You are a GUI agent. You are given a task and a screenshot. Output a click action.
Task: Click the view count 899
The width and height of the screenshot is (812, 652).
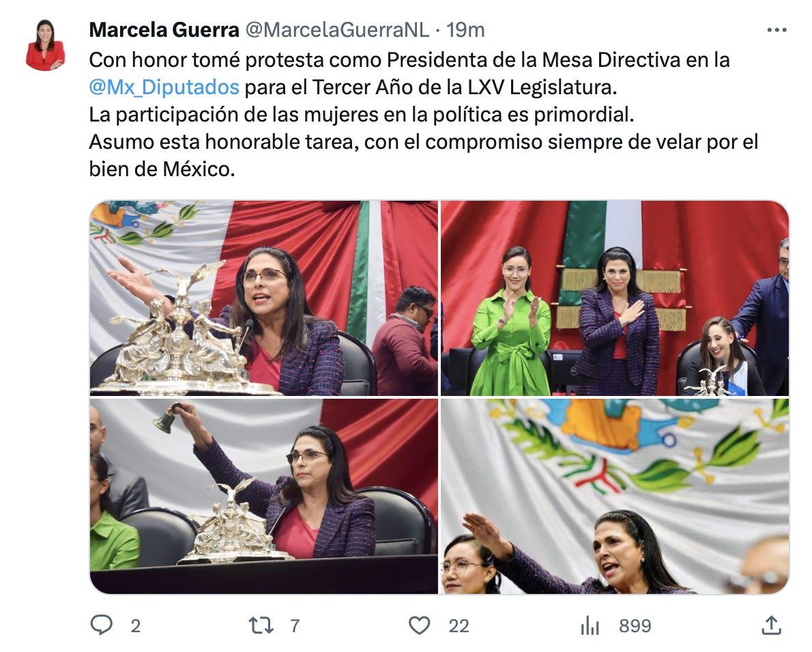[635, 626]
